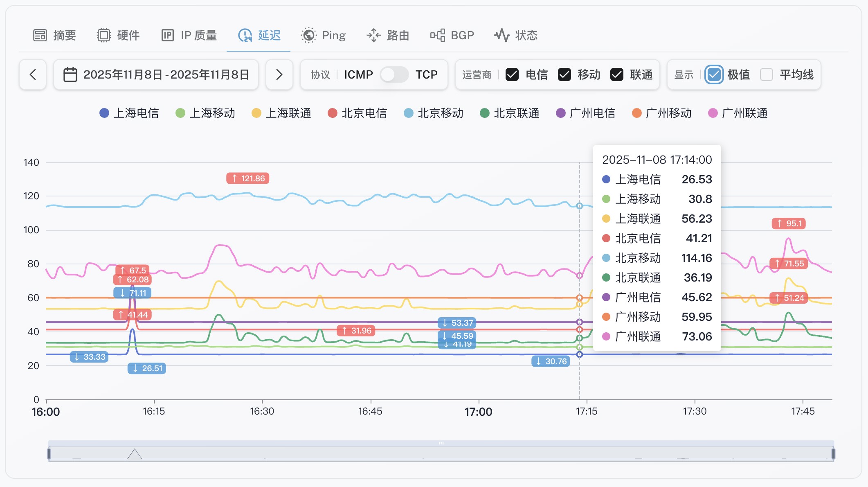Click the 121.86 max value marker
868x487 pixels.
pos(248,178)
